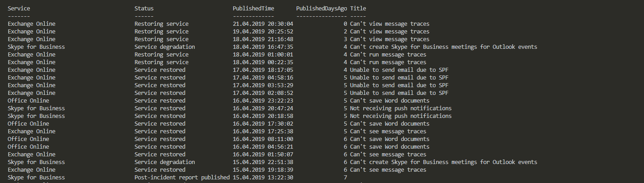The image size is (644, 183).
Task: Click the Title column header
Action: [358, 8]
